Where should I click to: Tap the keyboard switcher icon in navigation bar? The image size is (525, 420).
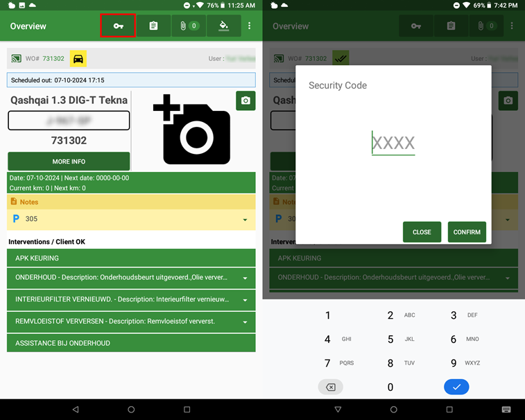pos(506,410)
